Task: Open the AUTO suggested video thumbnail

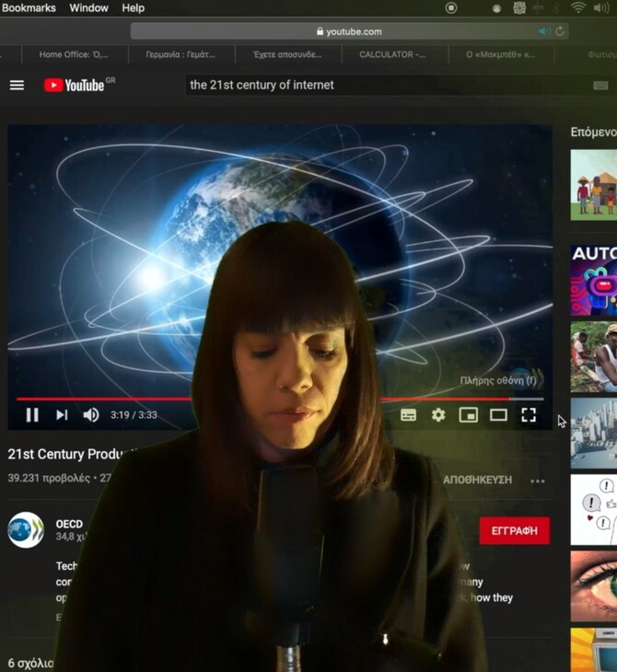Action: (x=593, y=280)
